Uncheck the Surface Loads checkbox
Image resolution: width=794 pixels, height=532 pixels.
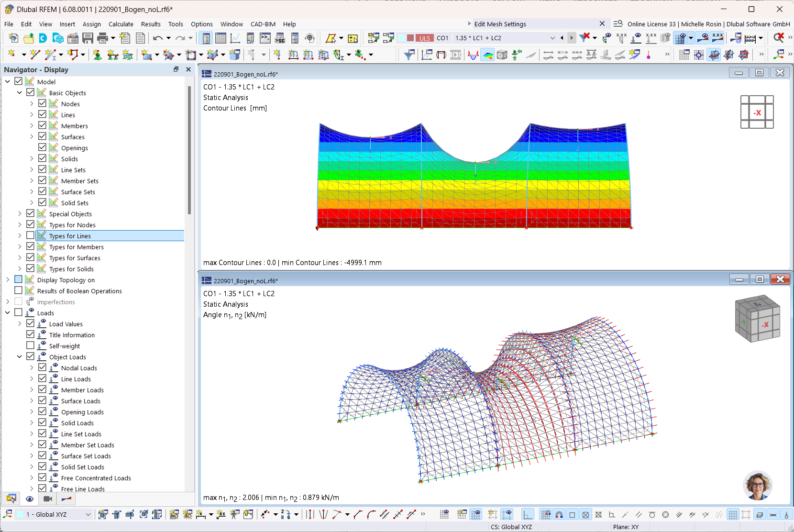click(x=42, y=400)
